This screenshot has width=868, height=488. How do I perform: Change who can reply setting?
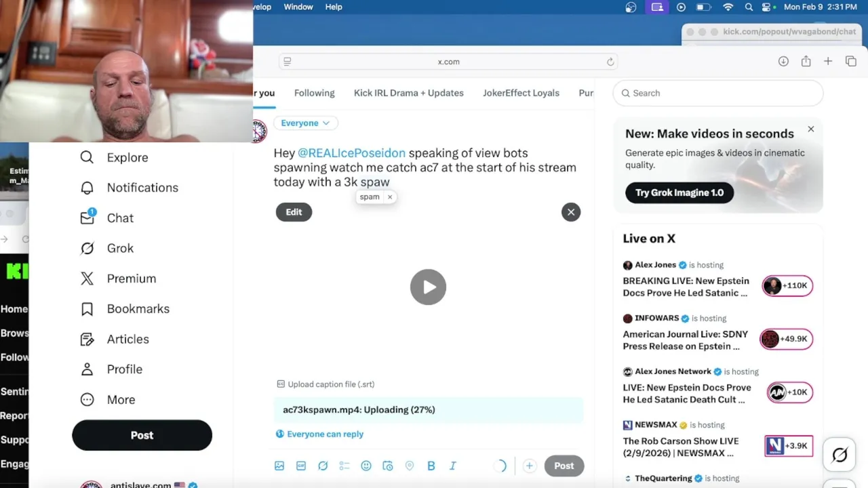[x=319, y=434]
